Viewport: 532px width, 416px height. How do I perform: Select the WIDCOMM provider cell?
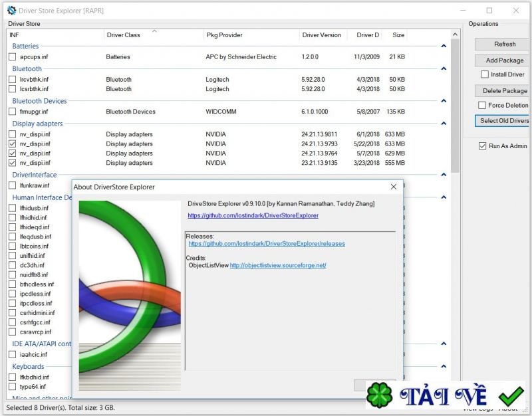221,112
